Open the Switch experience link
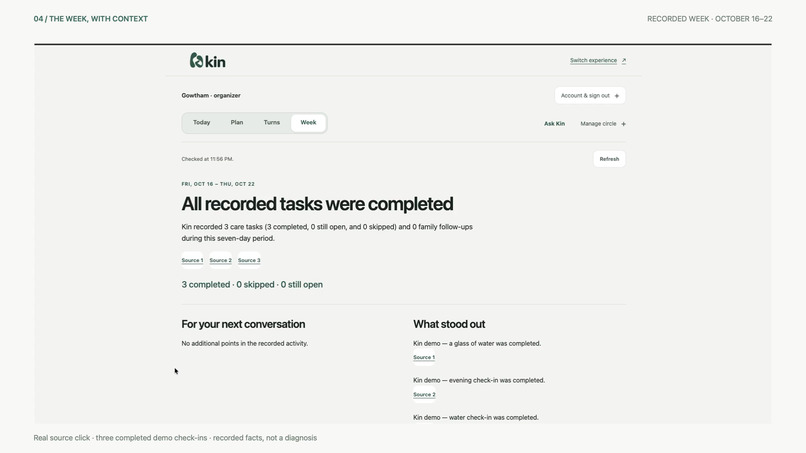Viewport: 806px width, 453px height. point(593,60)
